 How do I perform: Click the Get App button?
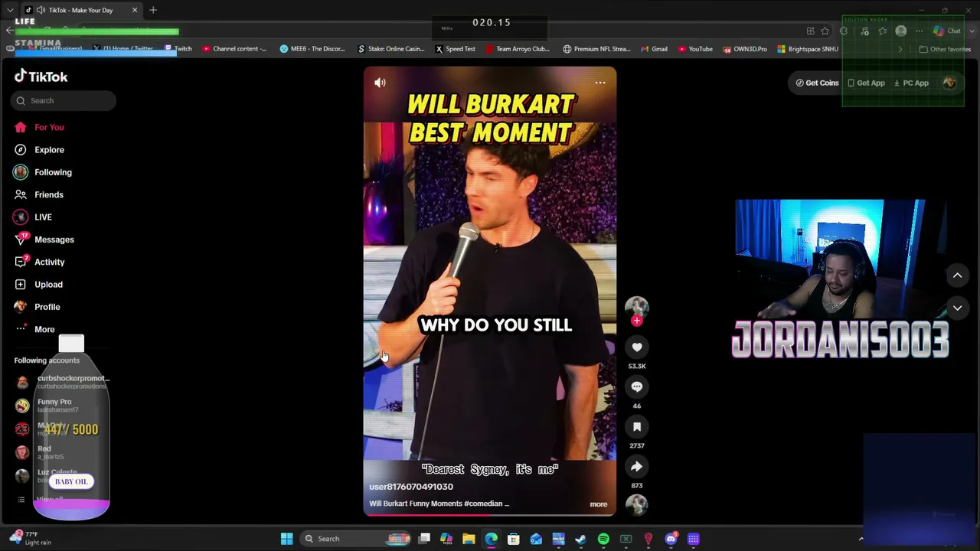click(866, 83)
